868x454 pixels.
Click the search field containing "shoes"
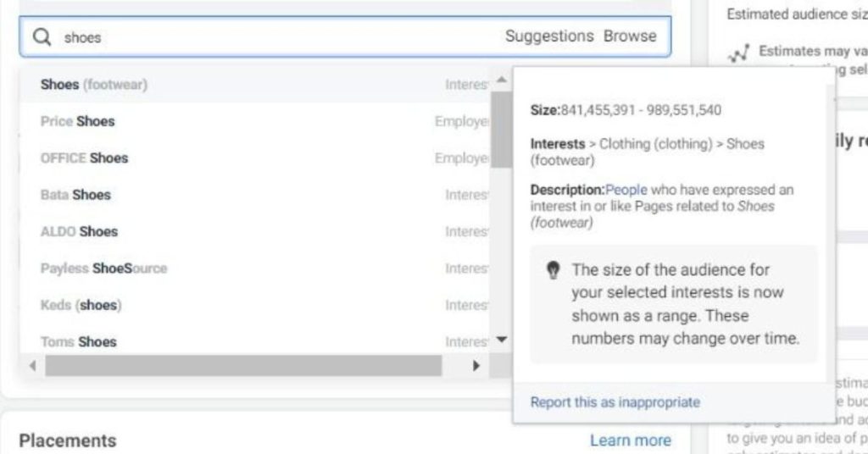(x=345, y=36)
